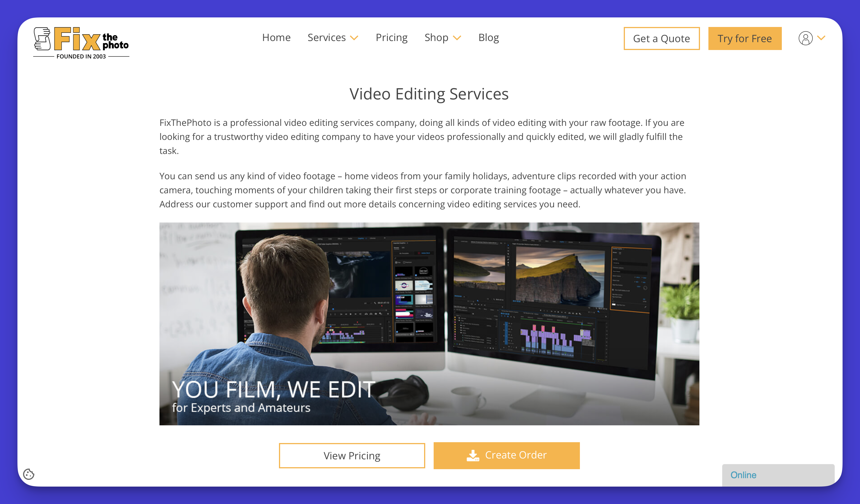860x504 pixels.
Task: Click the user account icon
Action: click(805, 38)
